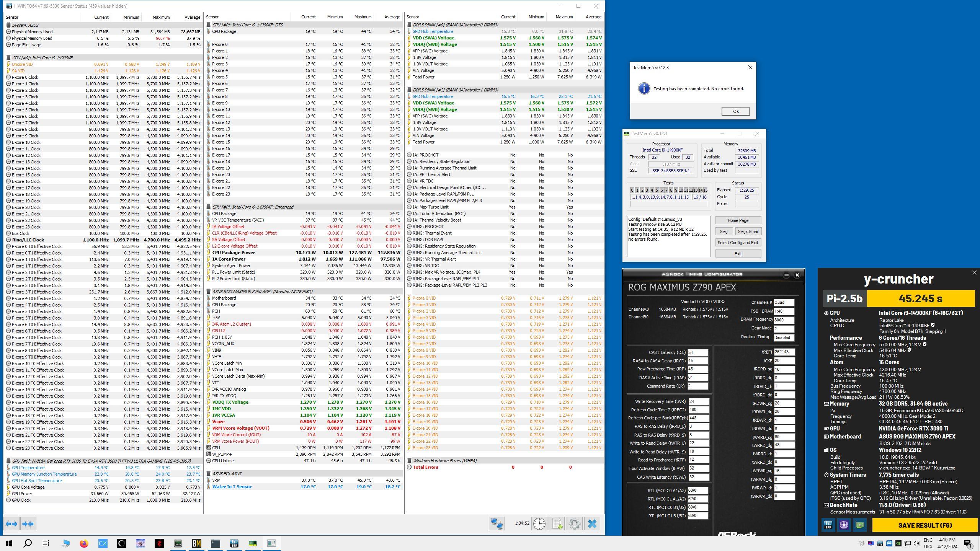Screen dimensions: 980x551
Task: Select GPU [#0] RTX 3080 Ti group header
Action: coord(103,461)
